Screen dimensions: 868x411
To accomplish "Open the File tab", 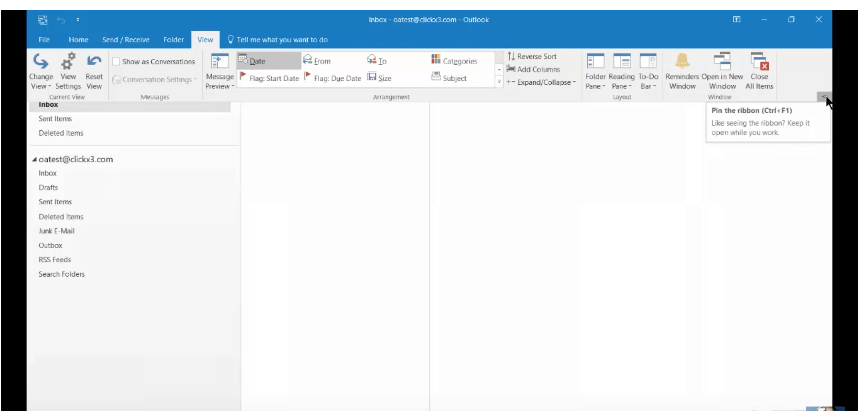I will pyautogui.click(x=44, y=40).
